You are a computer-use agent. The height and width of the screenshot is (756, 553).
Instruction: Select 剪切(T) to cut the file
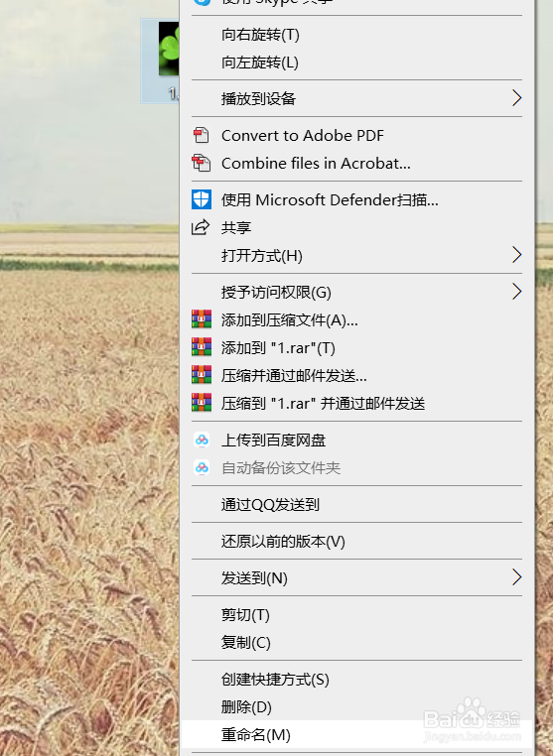tap(357, 615)
